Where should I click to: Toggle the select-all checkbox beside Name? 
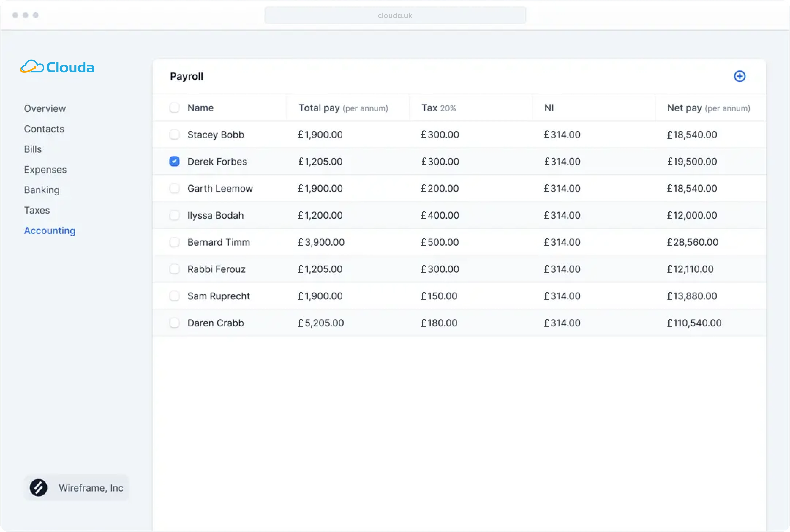tap(174, 108)
